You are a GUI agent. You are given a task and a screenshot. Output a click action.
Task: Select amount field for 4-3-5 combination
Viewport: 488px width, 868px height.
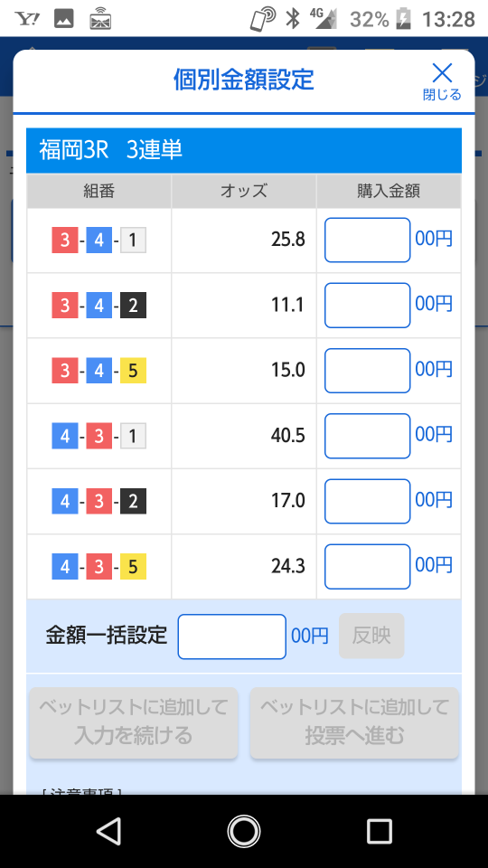pyautogui.click(x=368, y=566)
